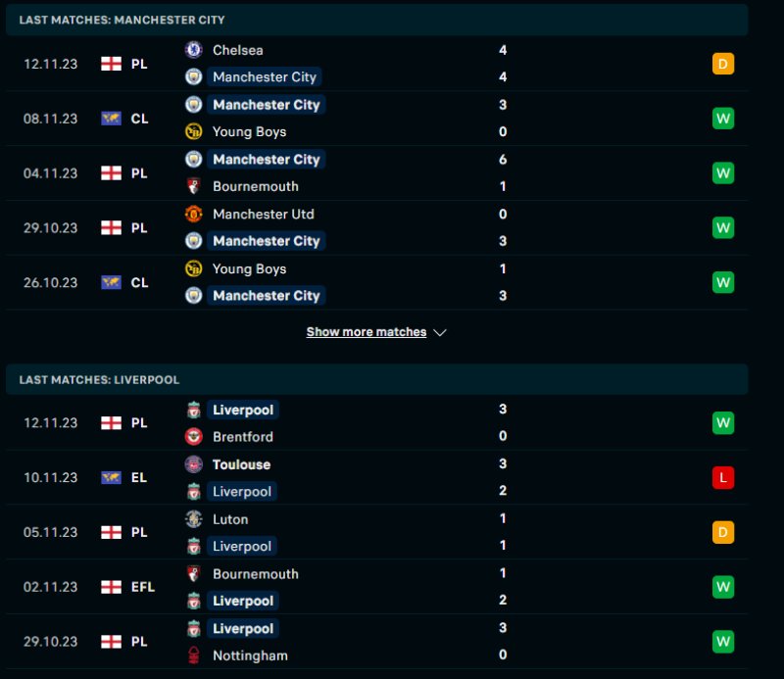Click the Chelsea club crest icon

tap(193, 50)
